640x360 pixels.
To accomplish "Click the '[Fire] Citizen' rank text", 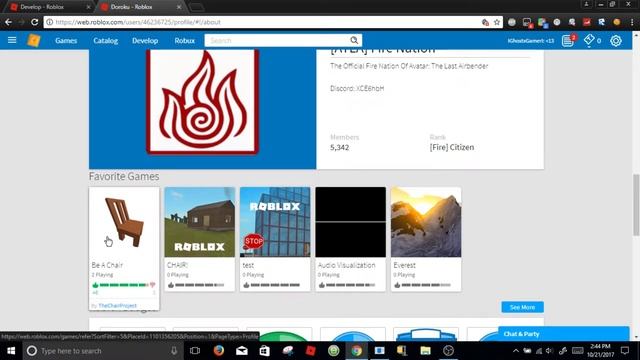I will pos(452,147).
